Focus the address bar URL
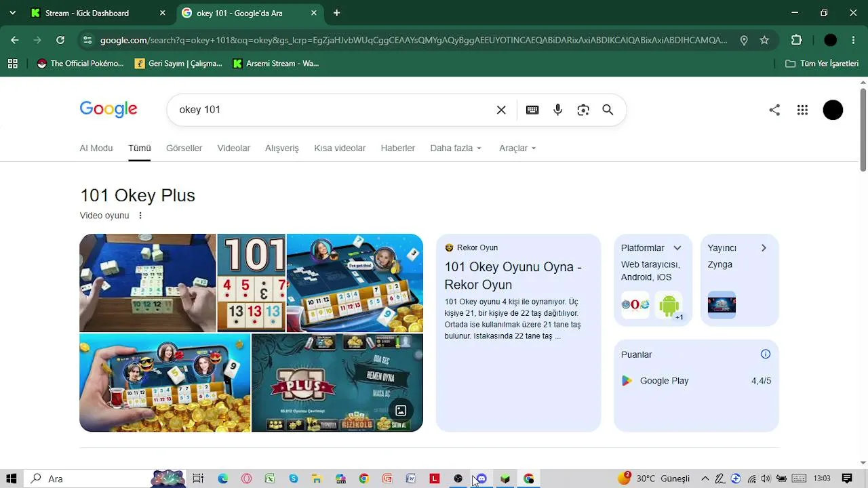This screenshot has height=488, width=868. point(414,40)
